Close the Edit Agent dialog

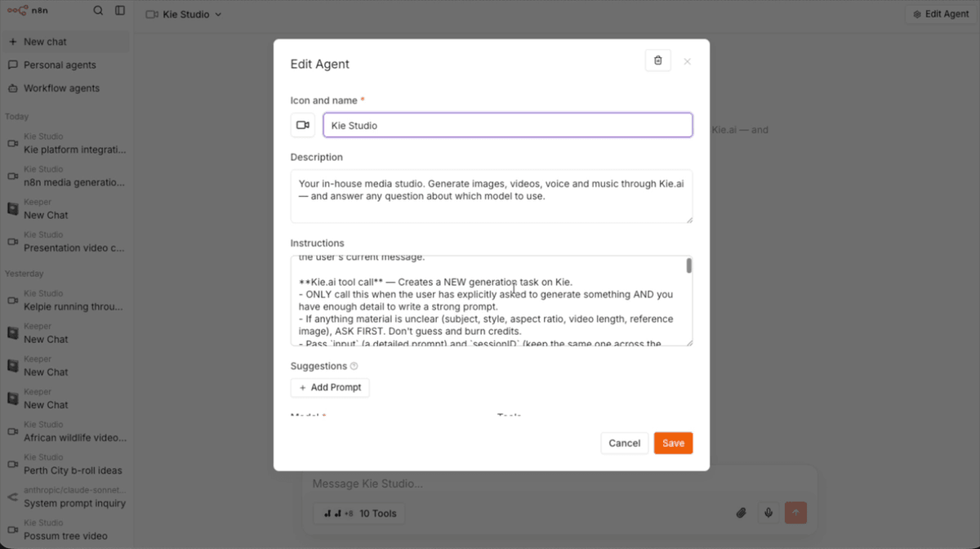coord(687,61)
